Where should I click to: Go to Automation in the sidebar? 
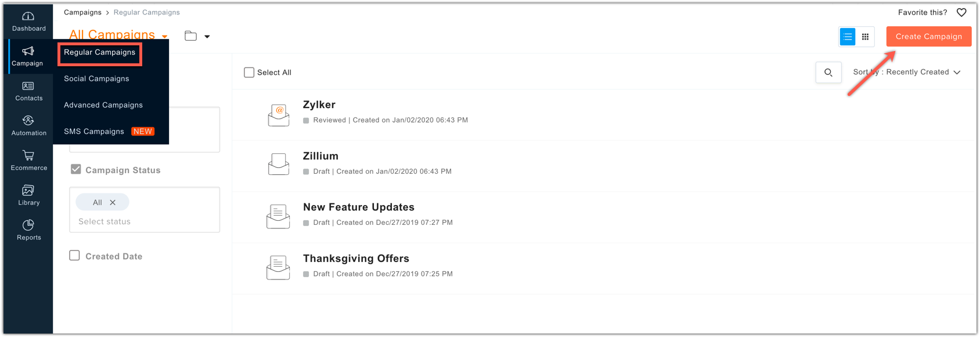click(28, 126)
